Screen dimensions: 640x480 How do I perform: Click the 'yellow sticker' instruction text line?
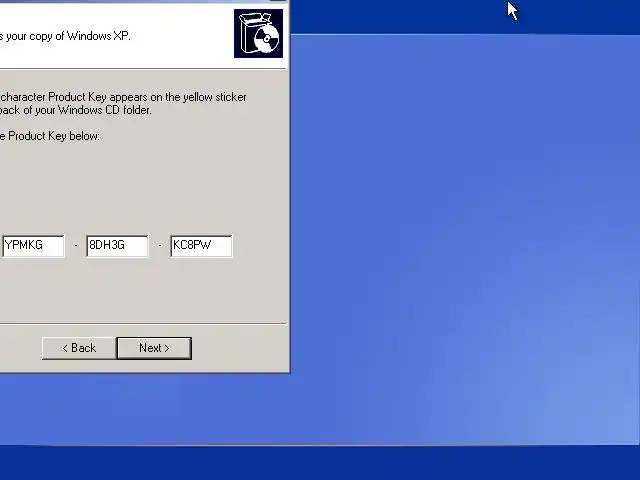tap(123, 97)
